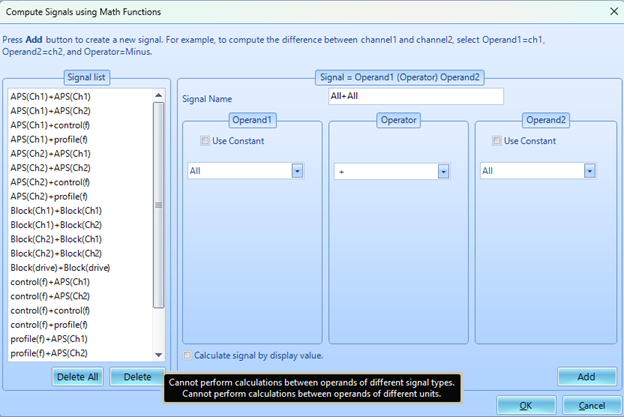Click the Delete button
The width and height of the screenshot is (624, 417).
[138, 377]
